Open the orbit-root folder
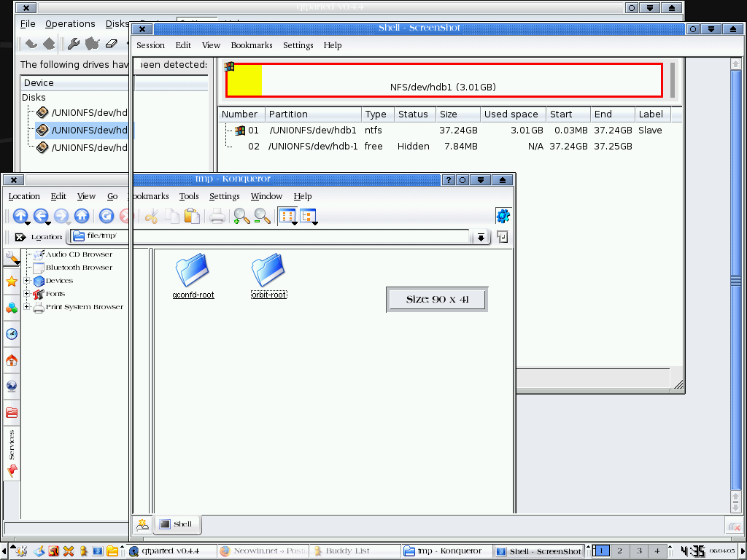This screenshot has width=747, height=560. click(x=268, y=270)
